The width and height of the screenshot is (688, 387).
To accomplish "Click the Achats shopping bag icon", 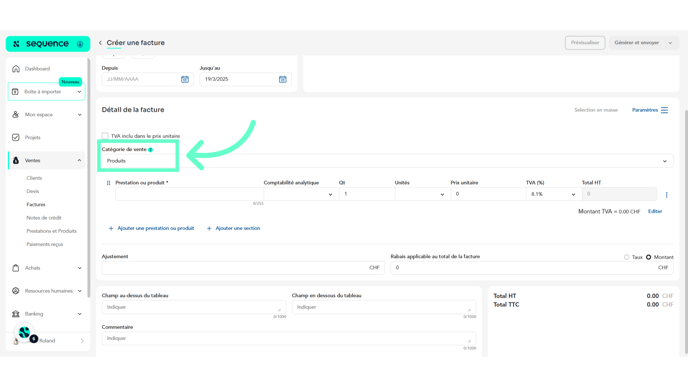I will coord(16,268).
